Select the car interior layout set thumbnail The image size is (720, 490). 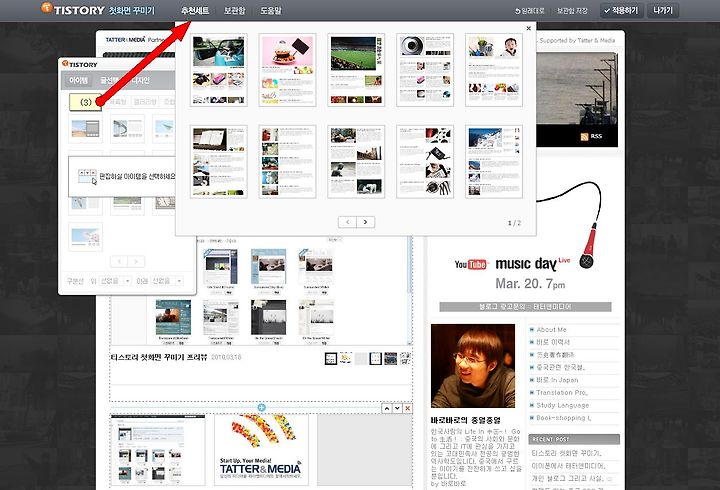coord(219,70)
